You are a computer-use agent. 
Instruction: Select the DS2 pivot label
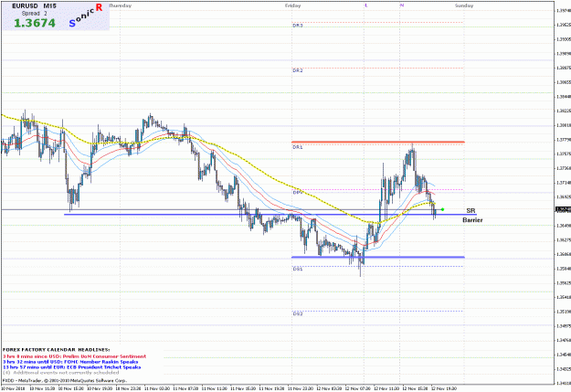pyautogui.click(x=298, y=313)
